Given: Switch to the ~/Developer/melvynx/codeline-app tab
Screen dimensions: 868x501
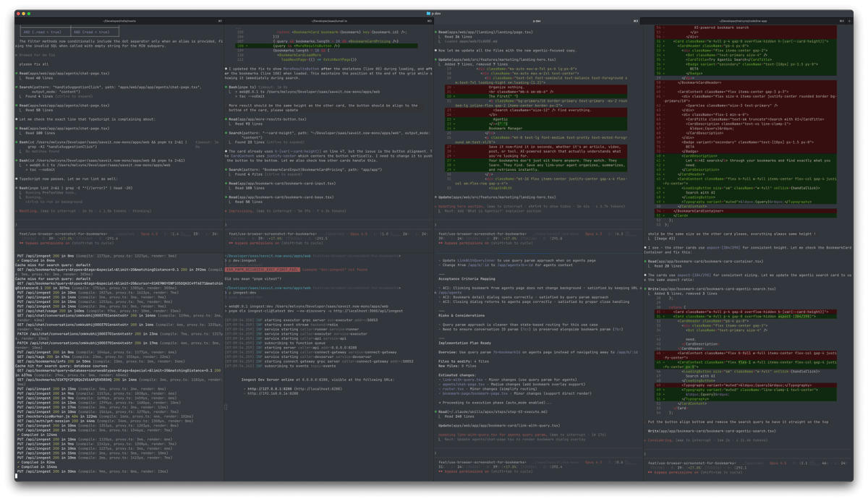Looking at the screenshot, I should [x=743, y=21].
